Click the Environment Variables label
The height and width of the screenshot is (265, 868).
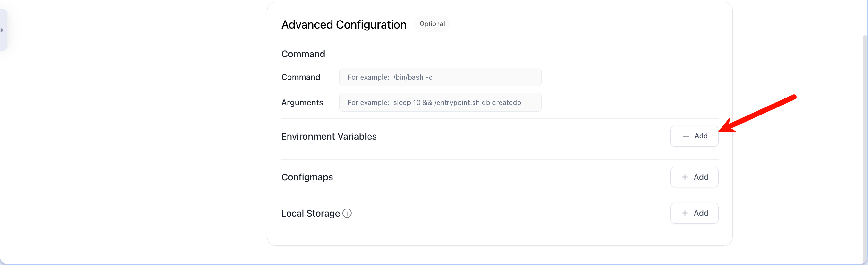329,136
